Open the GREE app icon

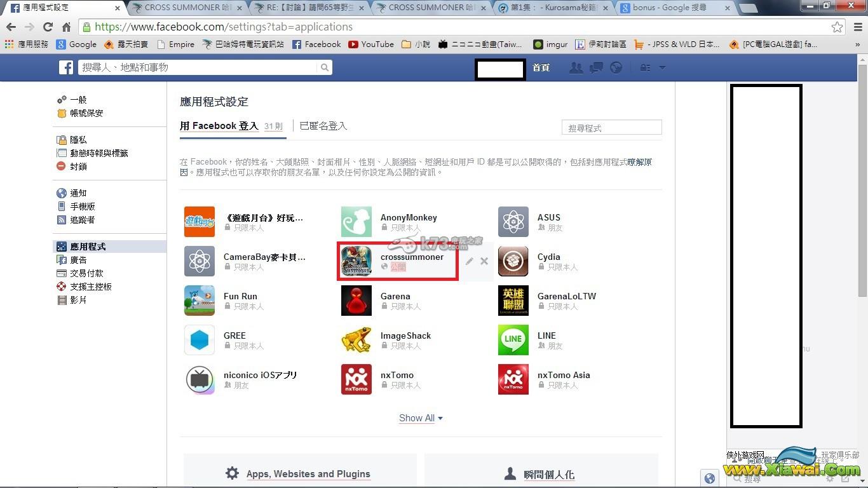coord(200,340)
